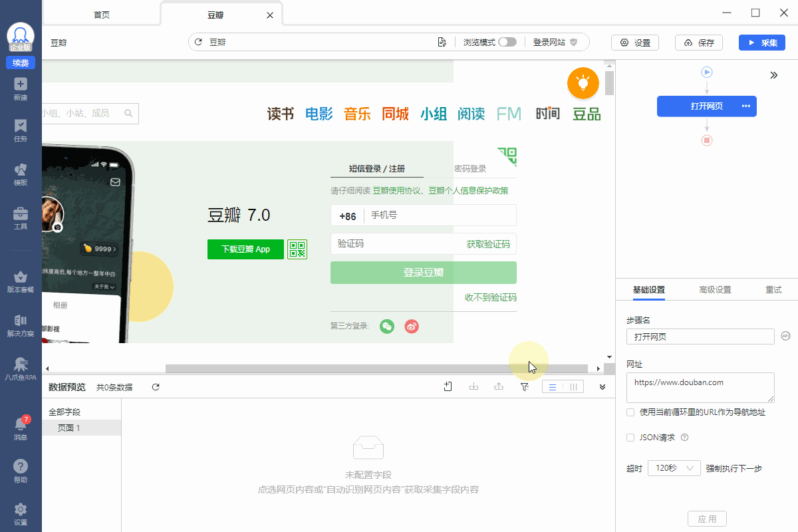The height and width of the screenshot is (532, 798).
Task: Click the WeChat third-party login icon
Action: click(387, 327)
